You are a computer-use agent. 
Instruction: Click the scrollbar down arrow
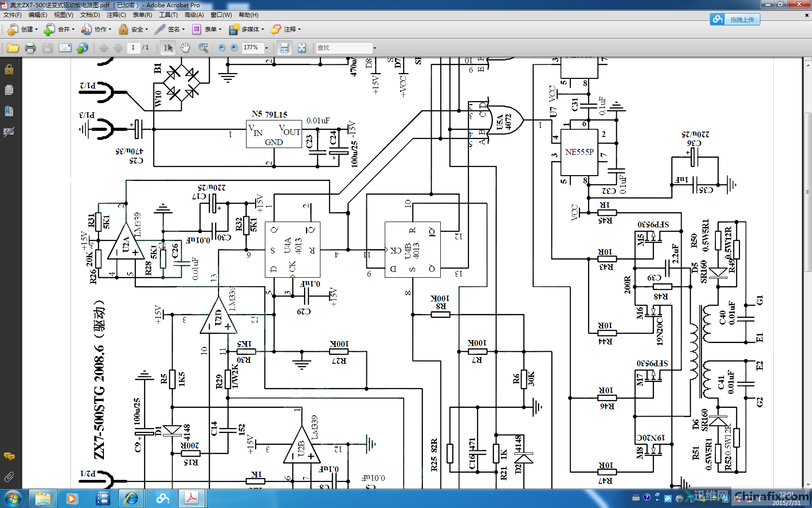coord(808,484)
